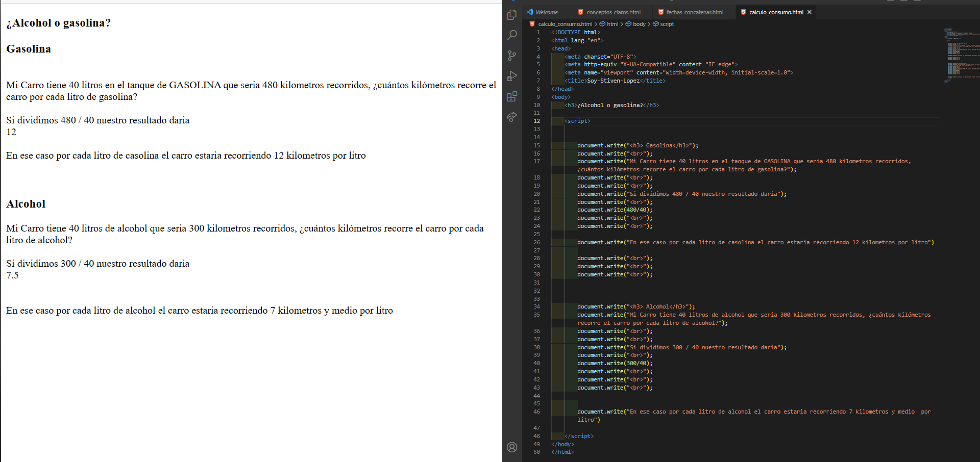Image resolution: width=980 pixels, height=462 pixels.
Task: Click the result "12" in the browser page
Action: (x=11, y=132)
